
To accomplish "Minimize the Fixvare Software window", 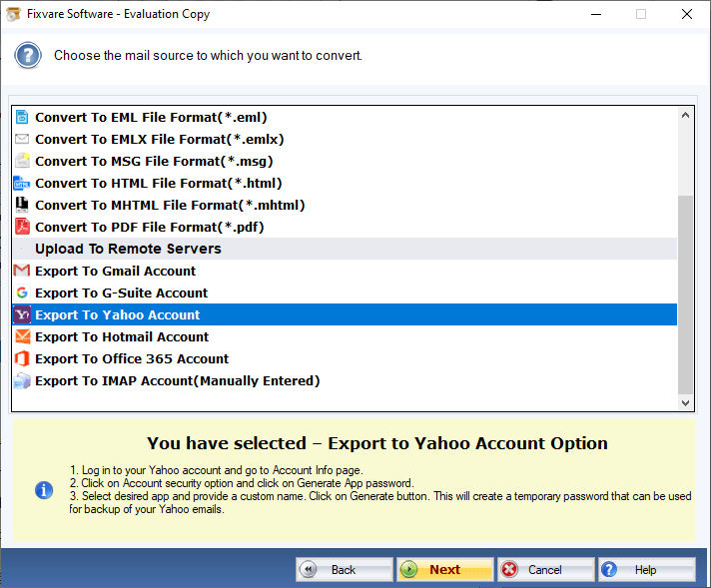I will point(596,14).
